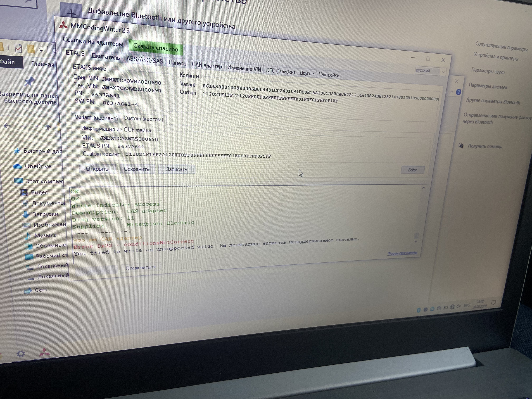532x399 pixels.
Task: Select the Variant (вариант) sub-tab
Action: click(96, 118)
